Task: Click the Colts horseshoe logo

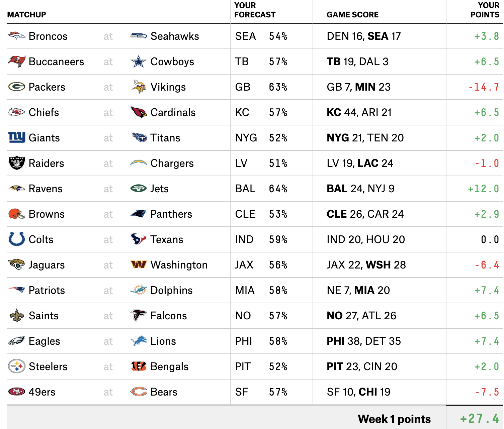Action: [x=17, y=239]
